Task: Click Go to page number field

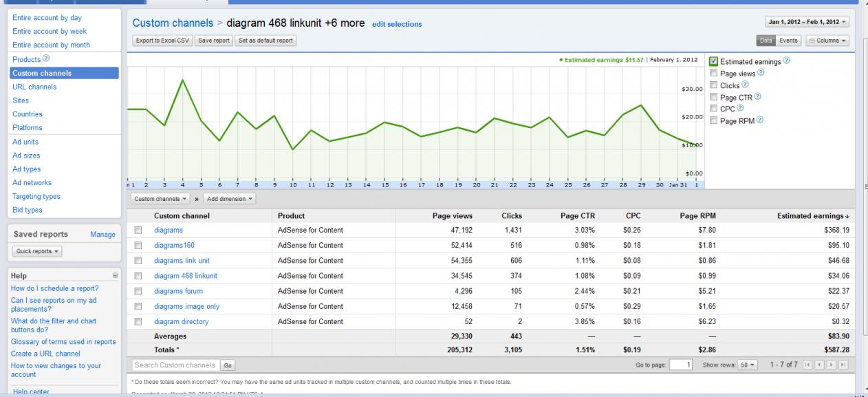Action: pyautogui.click(x=679, y=364)
